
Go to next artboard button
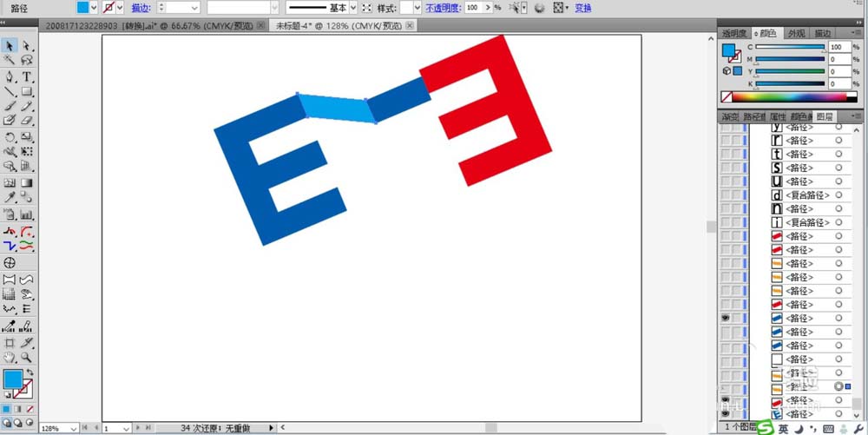138,428
